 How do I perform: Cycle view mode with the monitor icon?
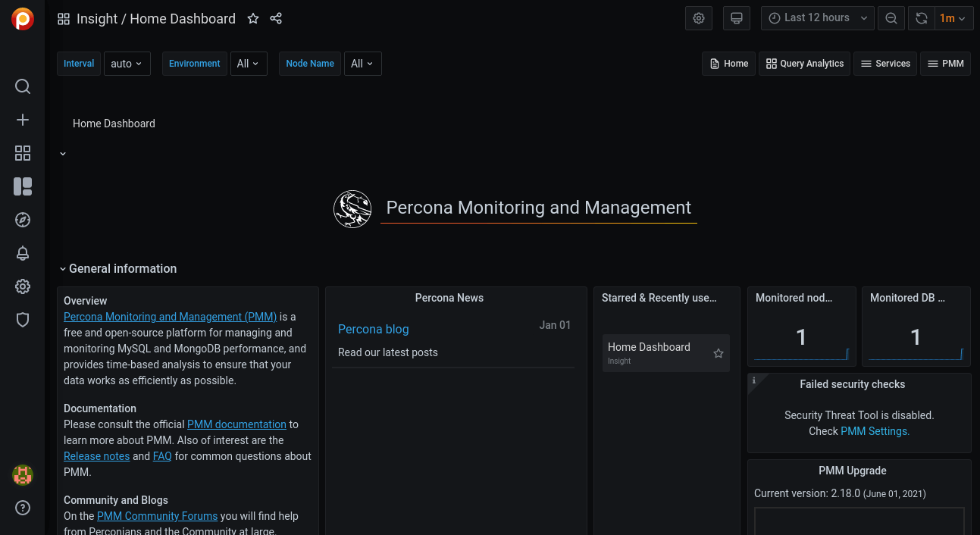(736, 18)
